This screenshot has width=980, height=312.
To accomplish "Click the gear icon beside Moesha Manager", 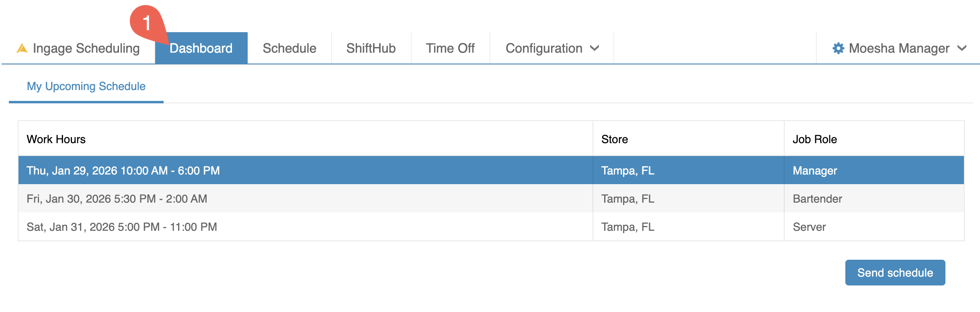I will [838, 48].
